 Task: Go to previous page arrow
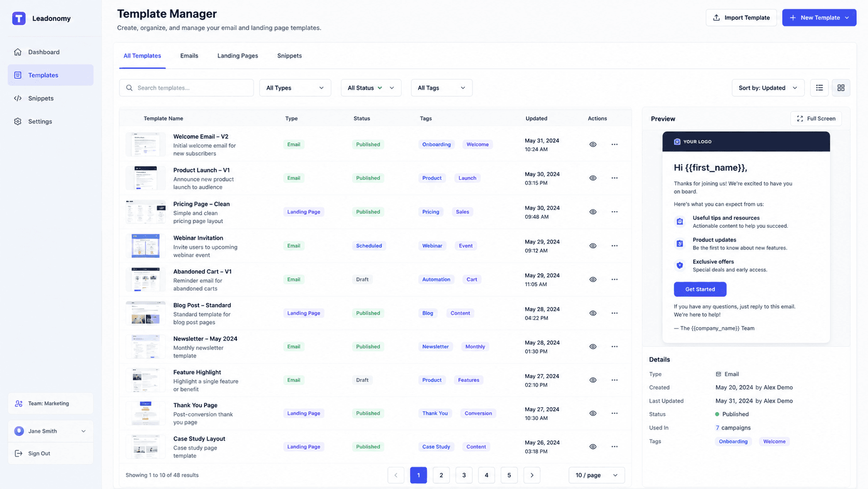[x=396, y=475]
